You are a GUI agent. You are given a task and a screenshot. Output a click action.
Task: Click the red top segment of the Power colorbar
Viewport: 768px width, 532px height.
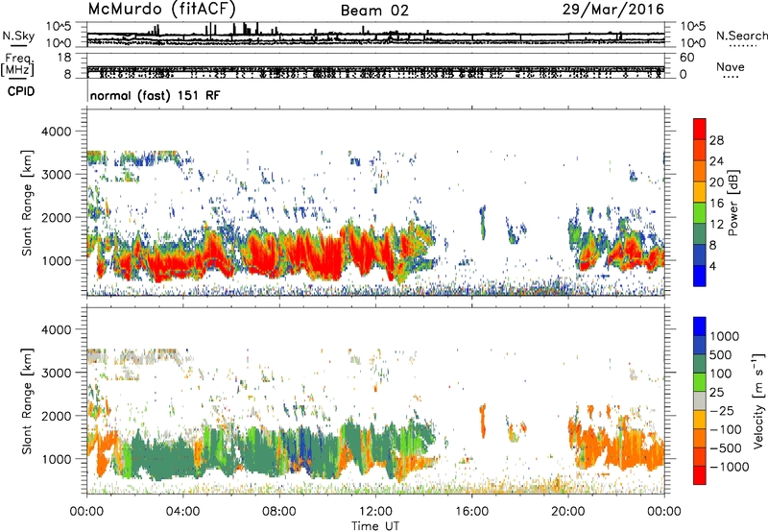click(x=700, y=130)
